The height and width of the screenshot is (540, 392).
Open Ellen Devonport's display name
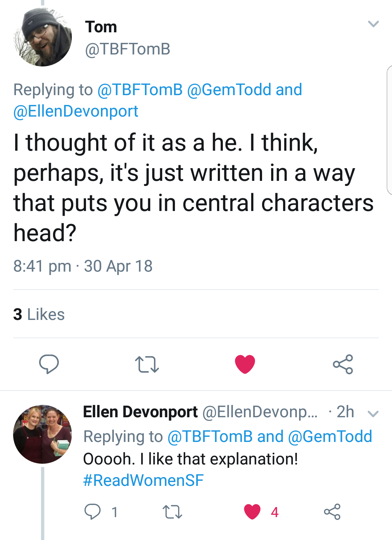pyautogui.click(x=140, y=412)
